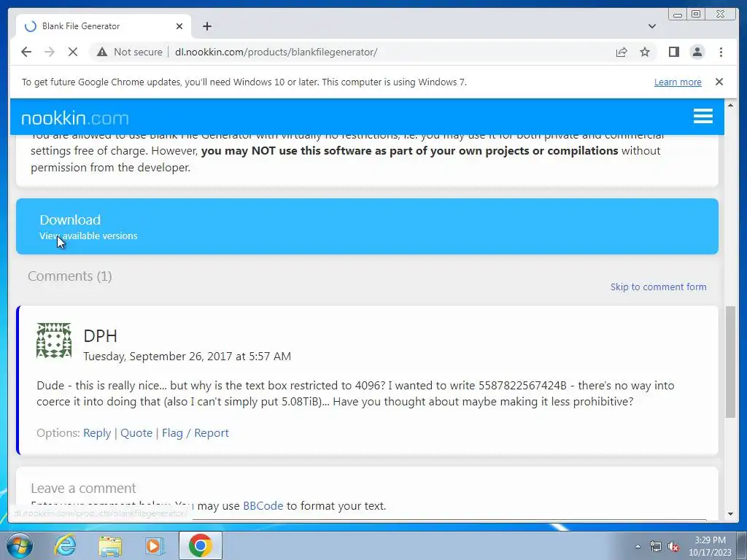Click Chrome icon in taskbar

pyautogui.click(x=200, y=545)
